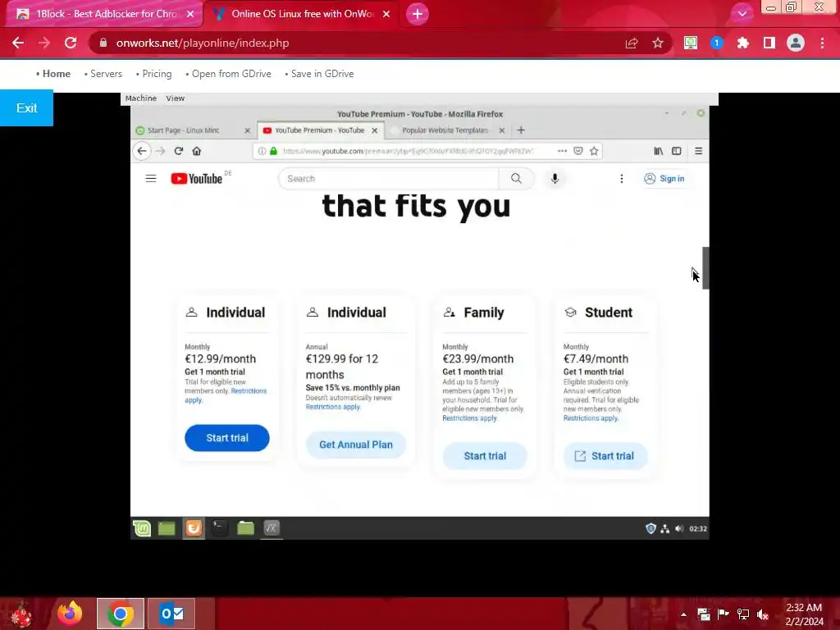Switch to Start Page - Linux Mint Firefox tab
This screenshot has height=630, width=840.
pyautogui.click(x=183, y=130)
